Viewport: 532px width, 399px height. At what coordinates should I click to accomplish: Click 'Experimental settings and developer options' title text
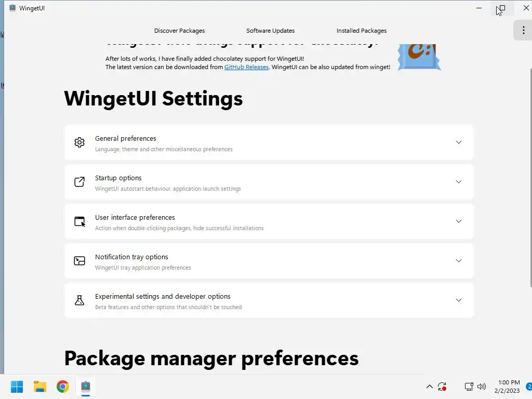click(163, 297)
